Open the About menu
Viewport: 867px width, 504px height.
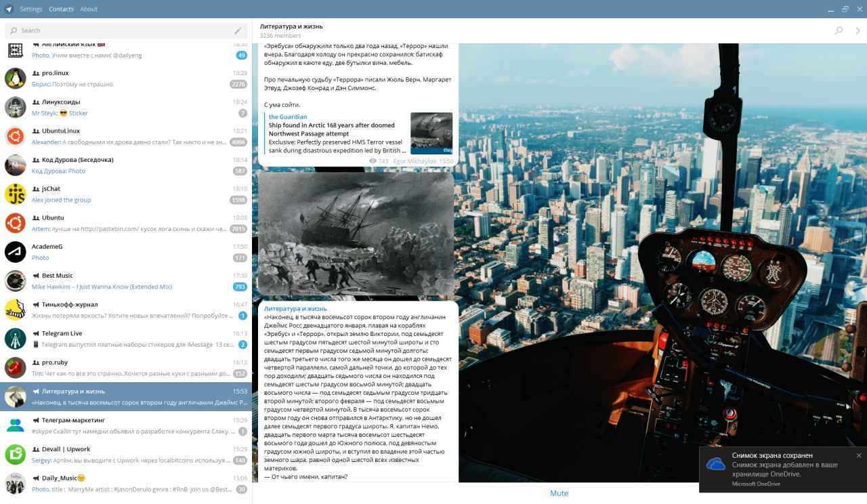pos(89,9)
